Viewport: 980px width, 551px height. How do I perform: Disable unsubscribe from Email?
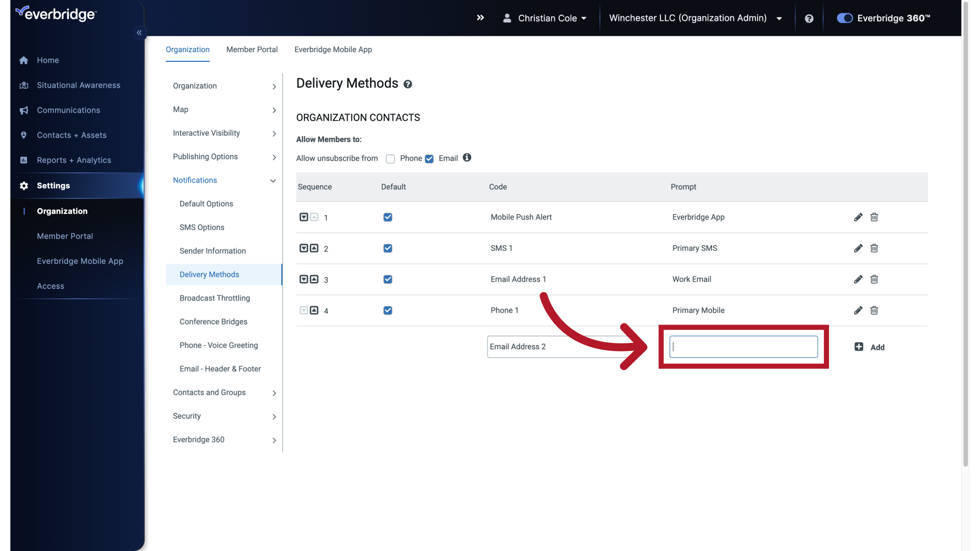429,159
